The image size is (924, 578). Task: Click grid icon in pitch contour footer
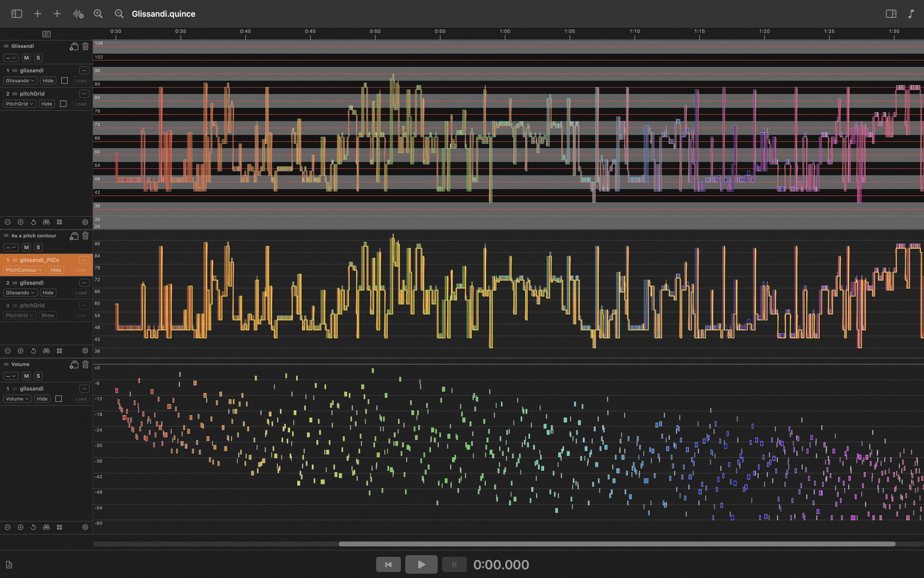tap(60, 351)
